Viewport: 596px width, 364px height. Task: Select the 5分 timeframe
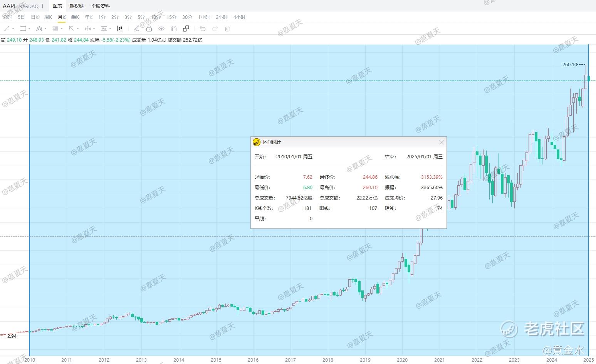141,17
